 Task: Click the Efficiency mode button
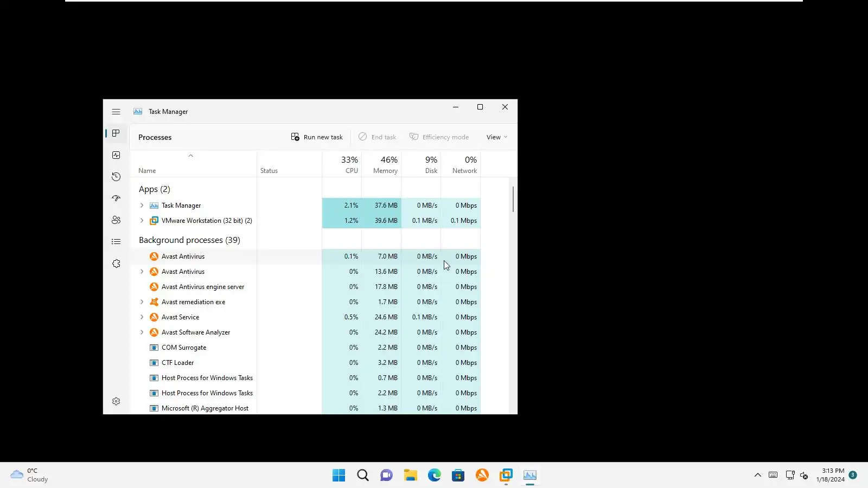[439, 137]
